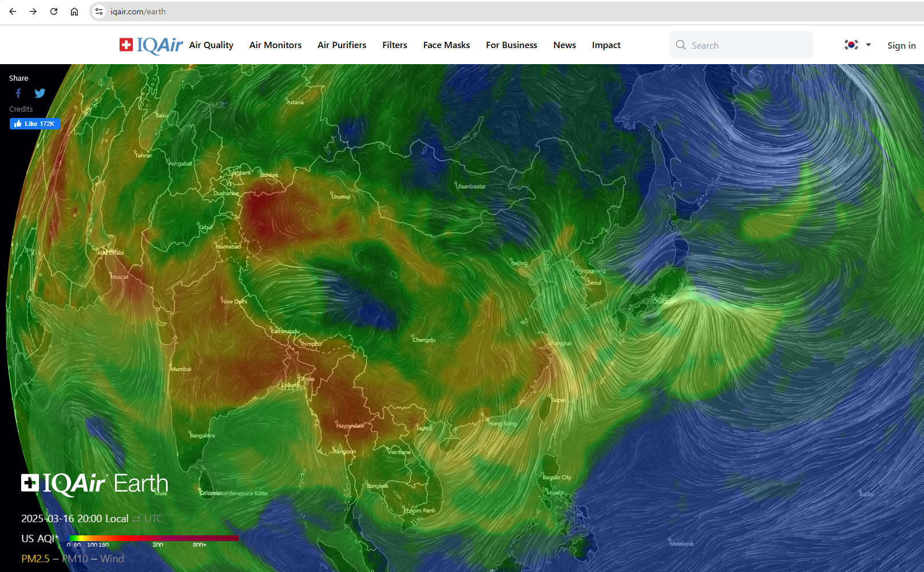Select Urumqi on the map

(340, 196)
